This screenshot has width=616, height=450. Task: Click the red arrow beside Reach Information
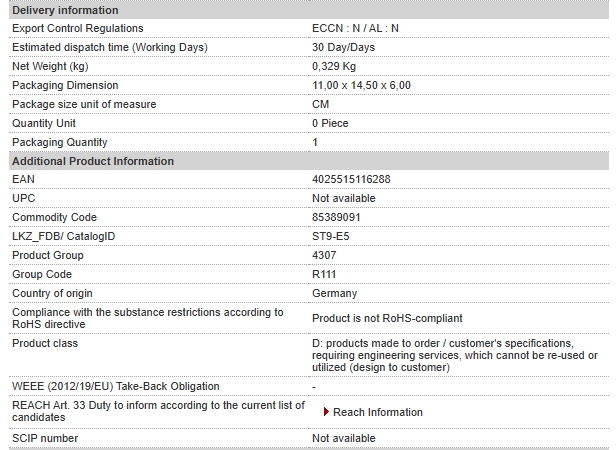point(326,411)
